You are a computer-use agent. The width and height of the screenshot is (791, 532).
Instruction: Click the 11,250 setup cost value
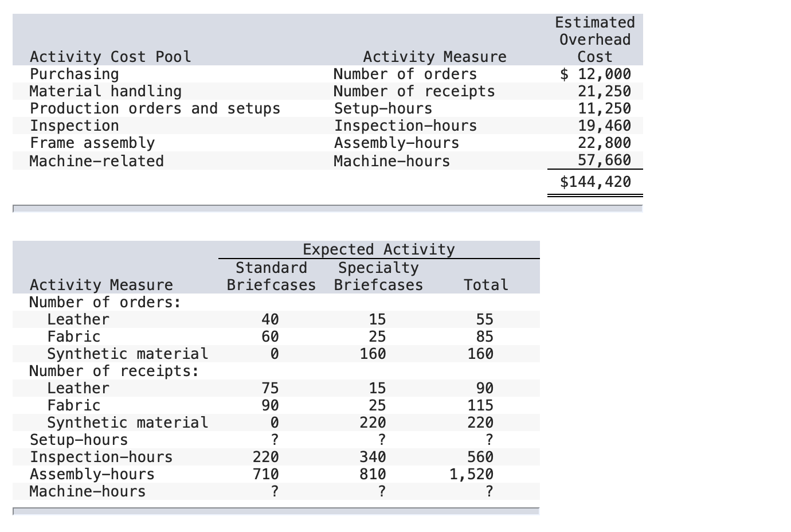(605, 108)
